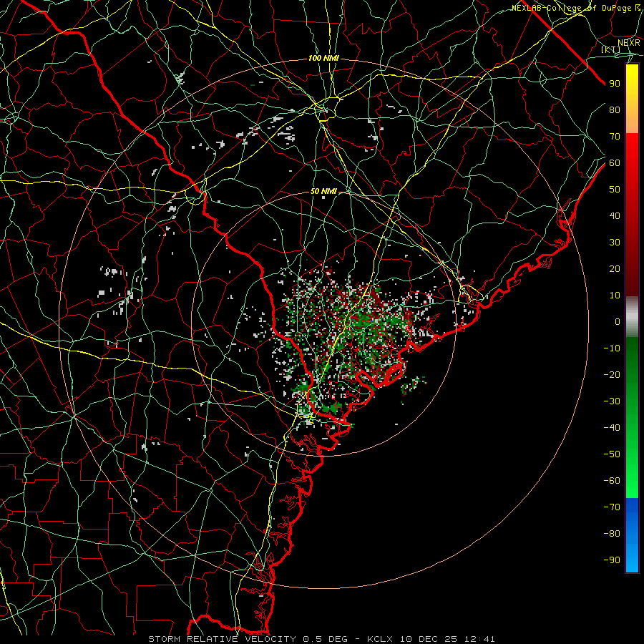Click the -10 value on velocity scale
Viewport: 644px width, 644px height.
(x=612, y=348)
